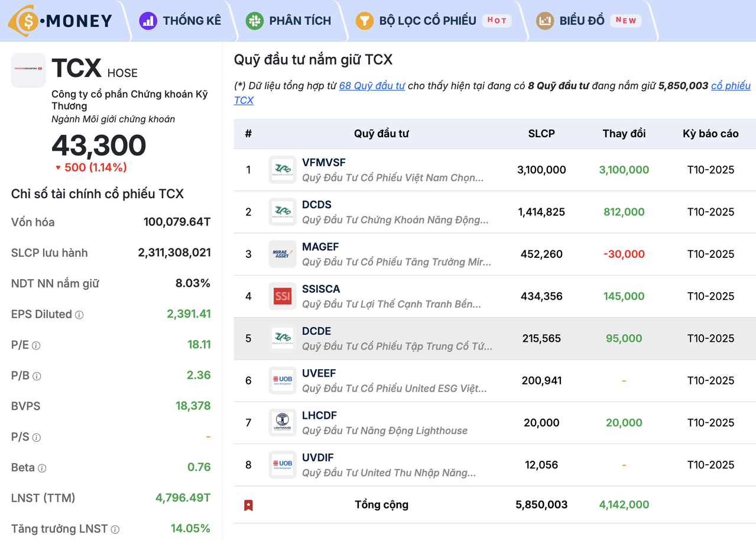Open the Phân Tích tab
The image size is (756, 540).
(288, 21)
